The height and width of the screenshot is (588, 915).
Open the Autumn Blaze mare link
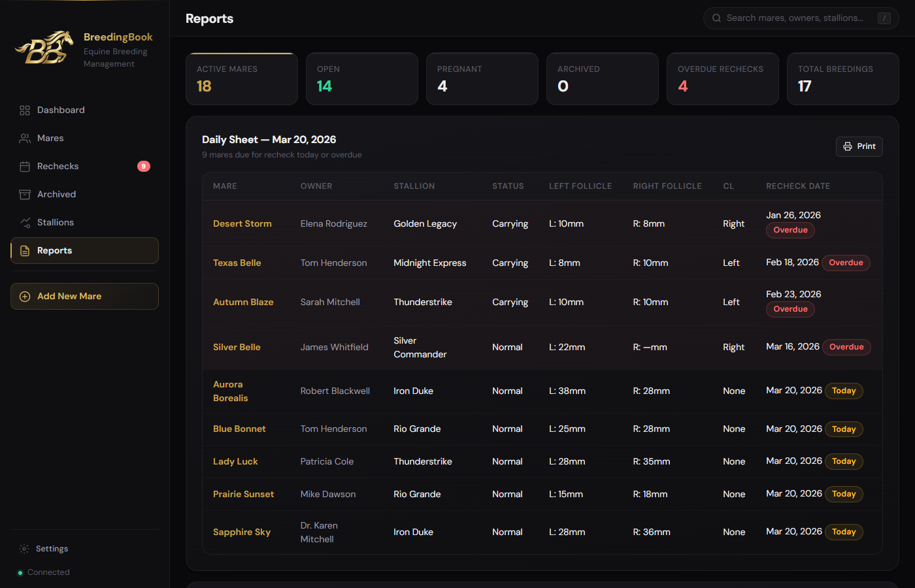click(243, 302)
